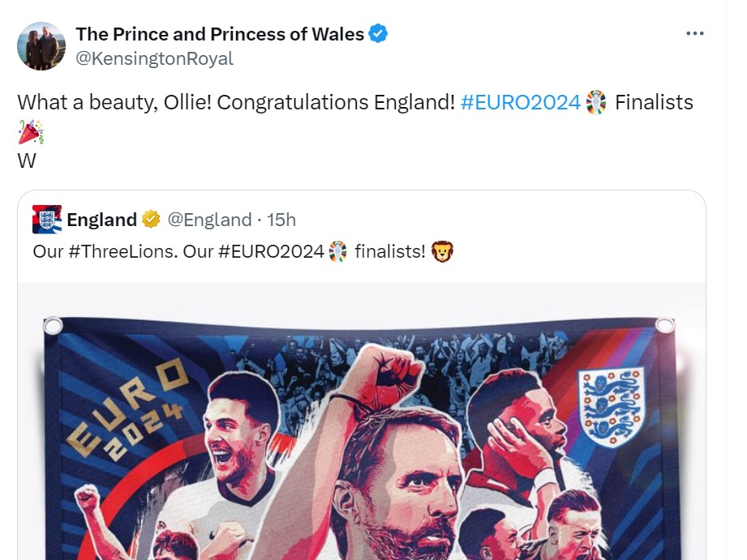Click the #EURO2024 text in quoted post
The width and height of the screenshot is (747, 560).
272,251
